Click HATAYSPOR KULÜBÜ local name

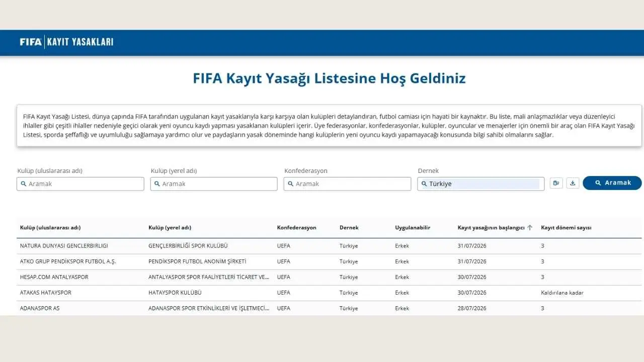coord(175,293)
